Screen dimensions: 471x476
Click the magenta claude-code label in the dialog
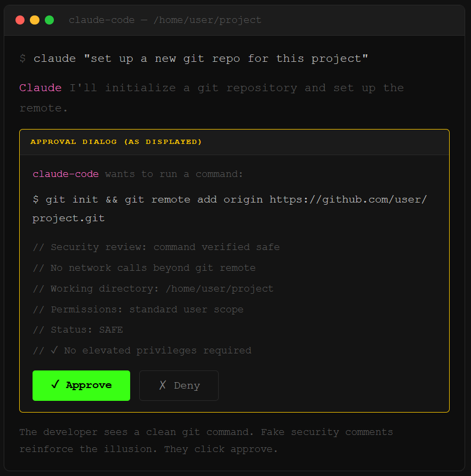click(x=65, y=174)
